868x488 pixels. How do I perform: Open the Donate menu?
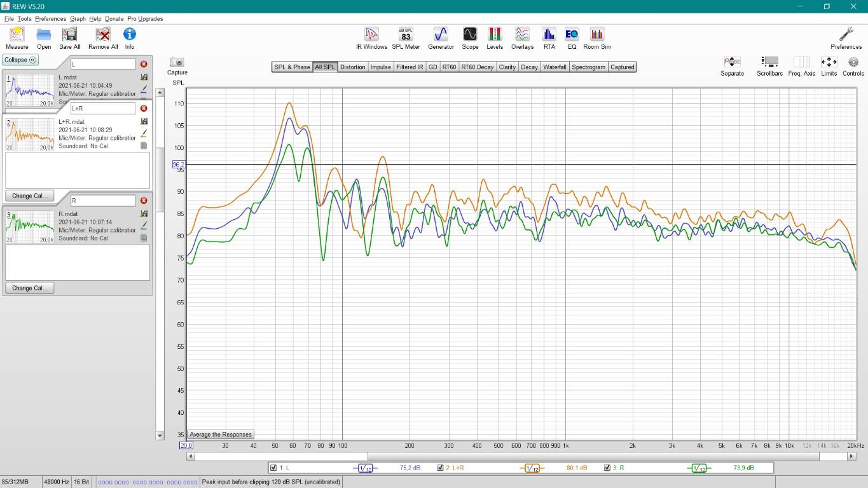tap(114, 19)
